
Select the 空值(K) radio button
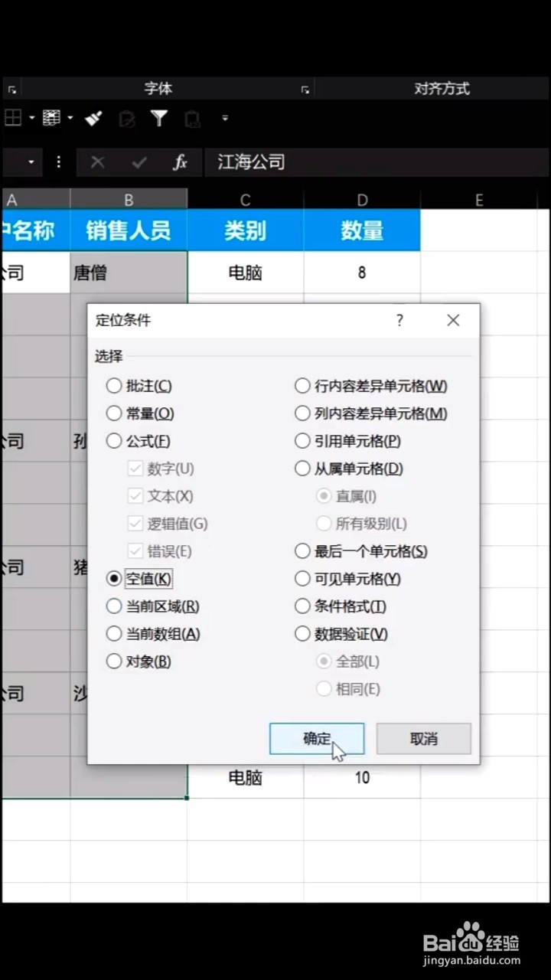[139, 579]
